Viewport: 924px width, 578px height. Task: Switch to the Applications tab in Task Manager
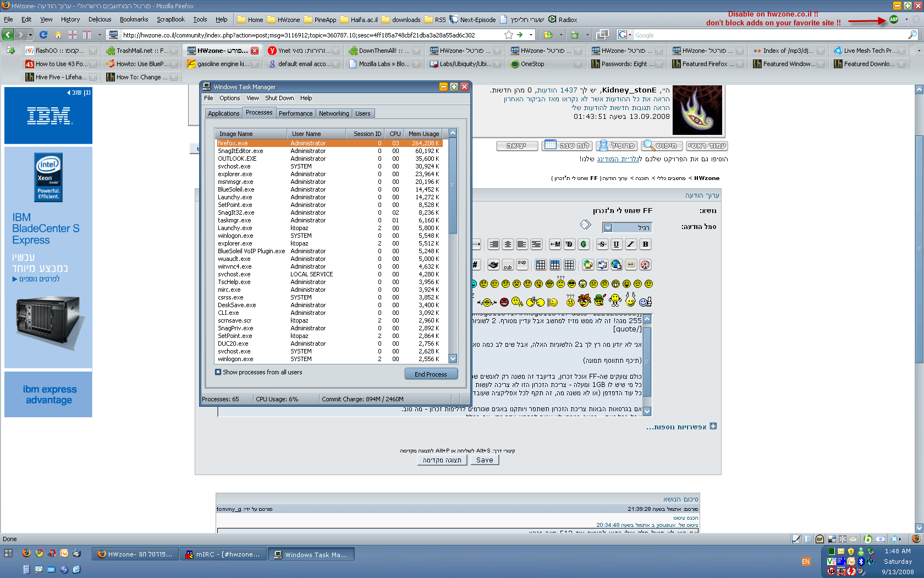[223, 113]
